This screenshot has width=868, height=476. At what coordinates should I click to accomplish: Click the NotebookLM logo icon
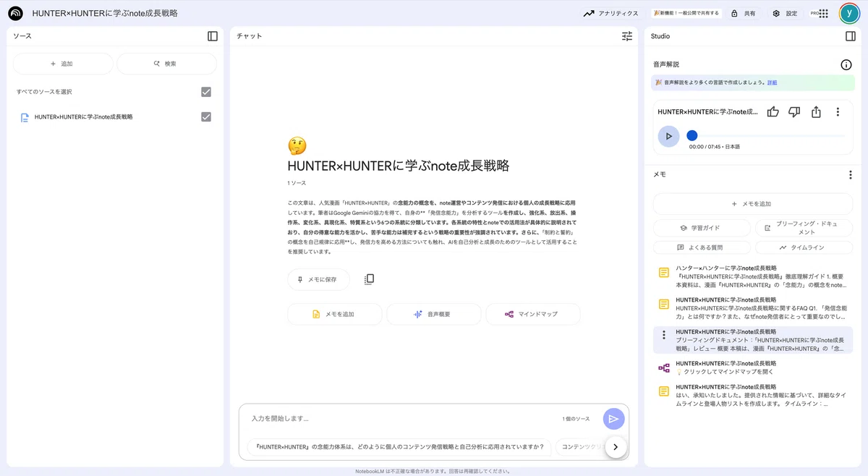pyautogui.click(x=15, y=13)
